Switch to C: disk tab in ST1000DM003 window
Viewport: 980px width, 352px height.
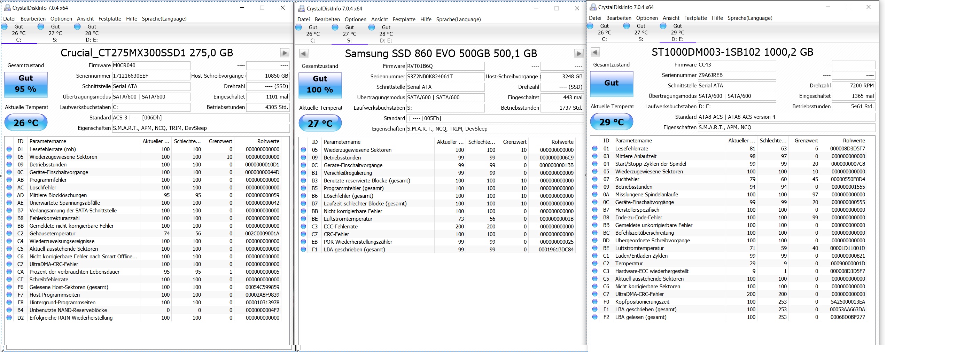coord(604,32)
